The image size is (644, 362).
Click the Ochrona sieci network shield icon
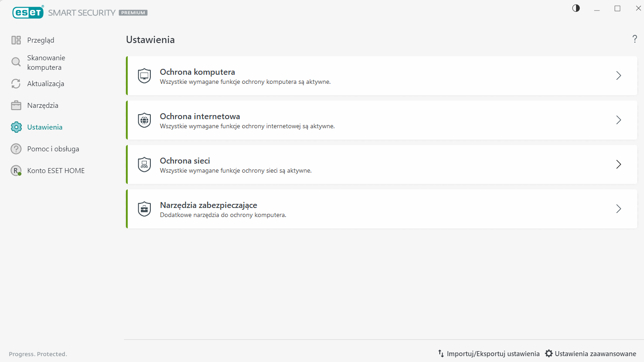click(144, 164)
